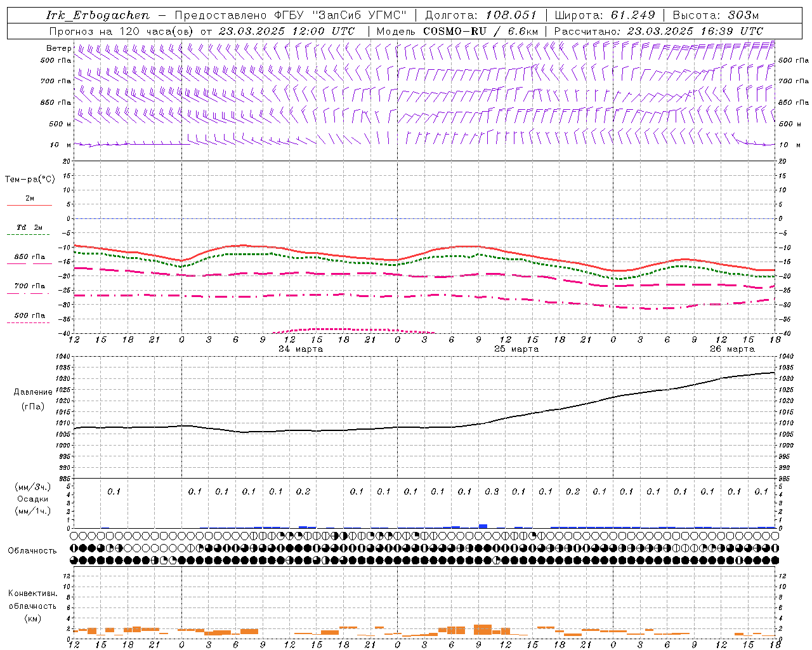
Task: Click the Прогноз на 120 часа(ов) text
Action: click(122, 31)
